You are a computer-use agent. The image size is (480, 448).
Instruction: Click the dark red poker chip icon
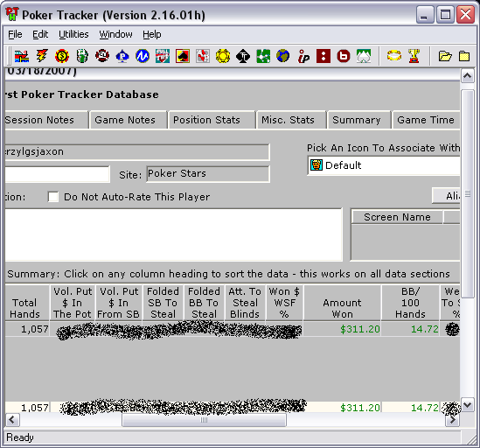coord(102,56)
